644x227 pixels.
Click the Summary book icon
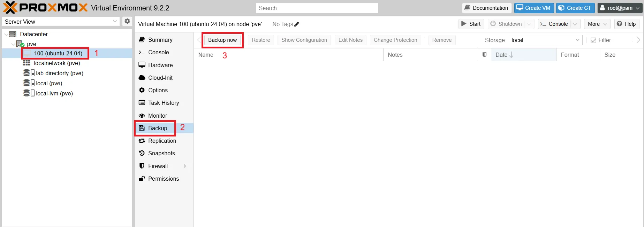click(x=142, y=40)
